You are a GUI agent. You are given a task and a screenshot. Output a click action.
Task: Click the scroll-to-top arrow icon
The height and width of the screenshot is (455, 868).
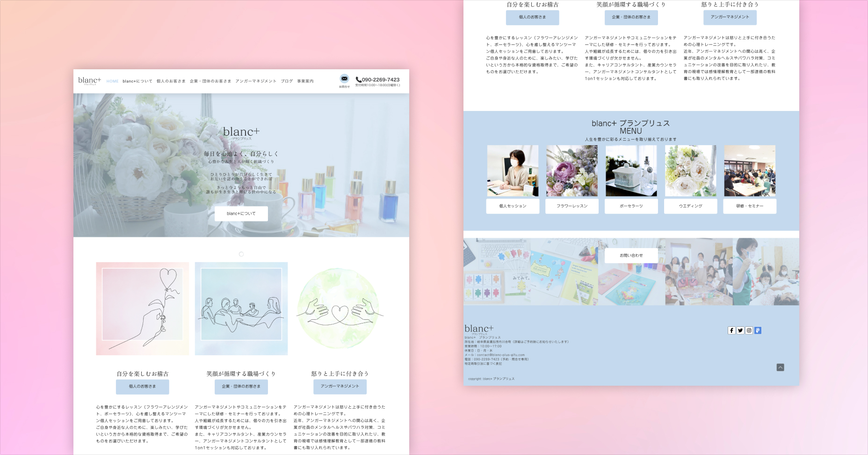pyautogui.click(x=780, y=367)
